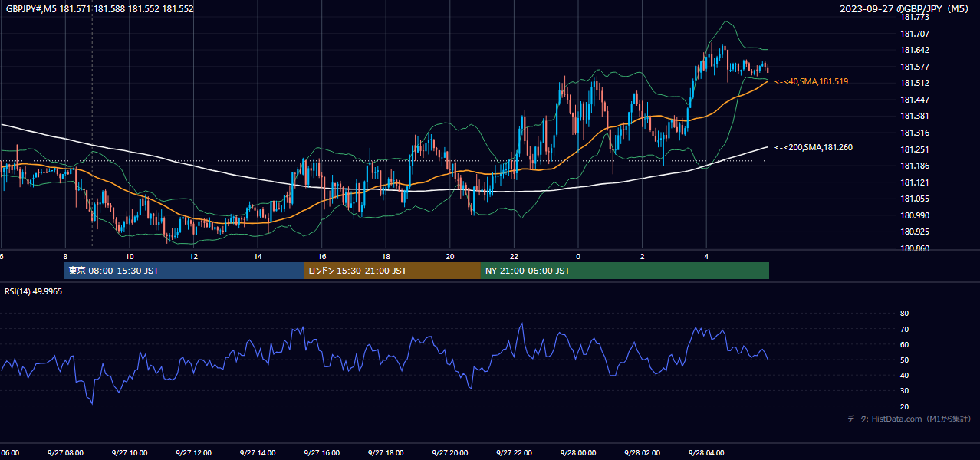Select the ロンドン 15:30-21:00 JST session bar
The height and width of the screenshot is (460, 980).
point(393,271)
